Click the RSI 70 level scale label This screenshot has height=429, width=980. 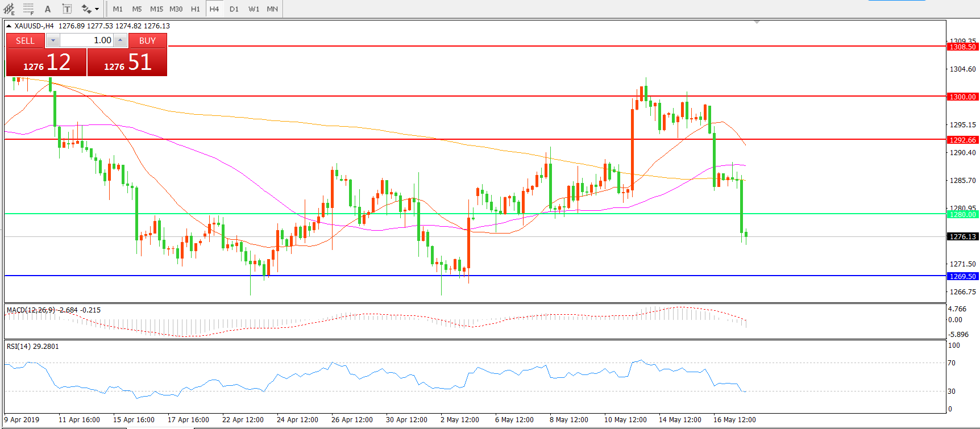[952, 363]
